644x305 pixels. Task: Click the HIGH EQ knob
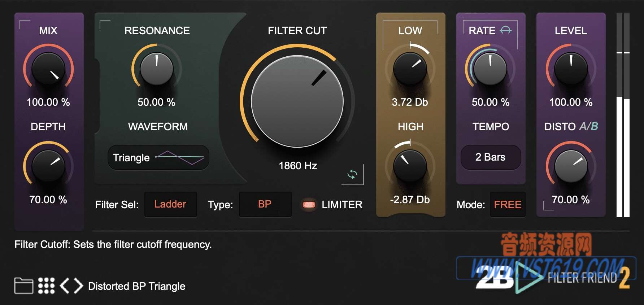[410, 166]
